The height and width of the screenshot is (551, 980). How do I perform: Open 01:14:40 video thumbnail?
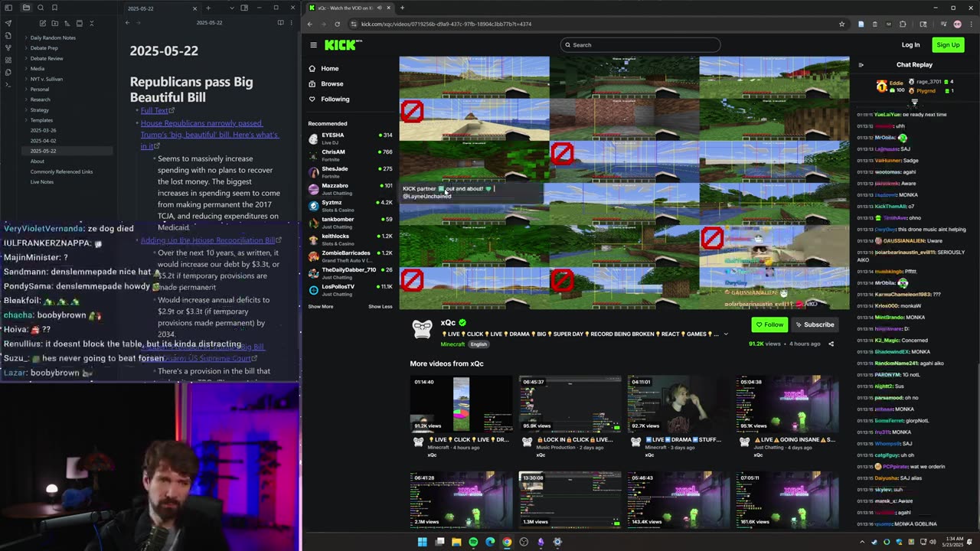point(461,404)
